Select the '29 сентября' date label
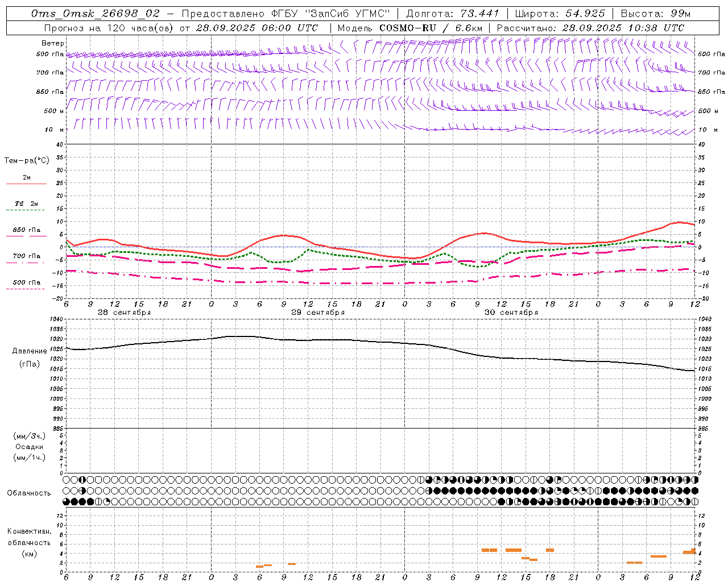 [318, 313]
